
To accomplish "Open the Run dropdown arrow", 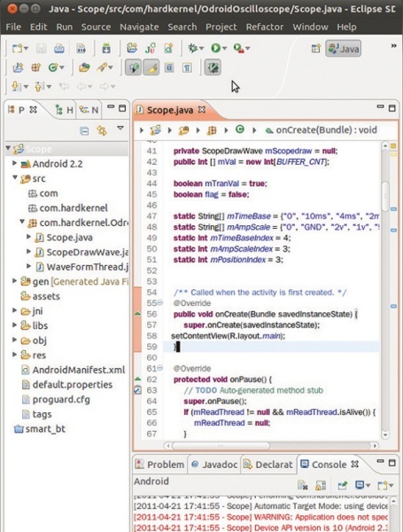I will [x=224, y=49].
